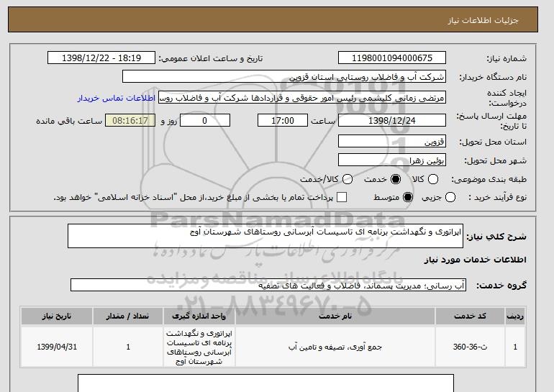
Task: Click the deadline date field 1398/12/24
Action: [392, 120]
